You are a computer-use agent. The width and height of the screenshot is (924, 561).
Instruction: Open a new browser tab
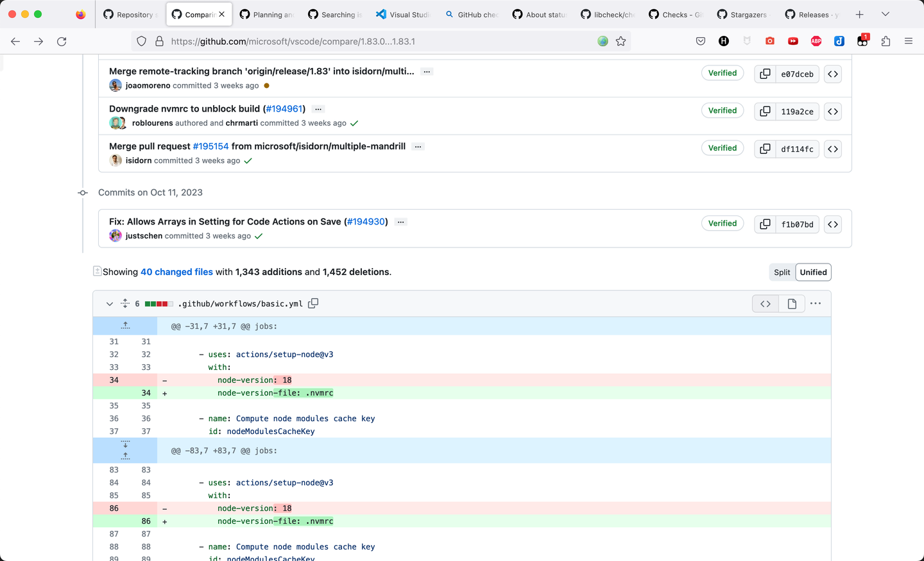click(x=859, y=14)
